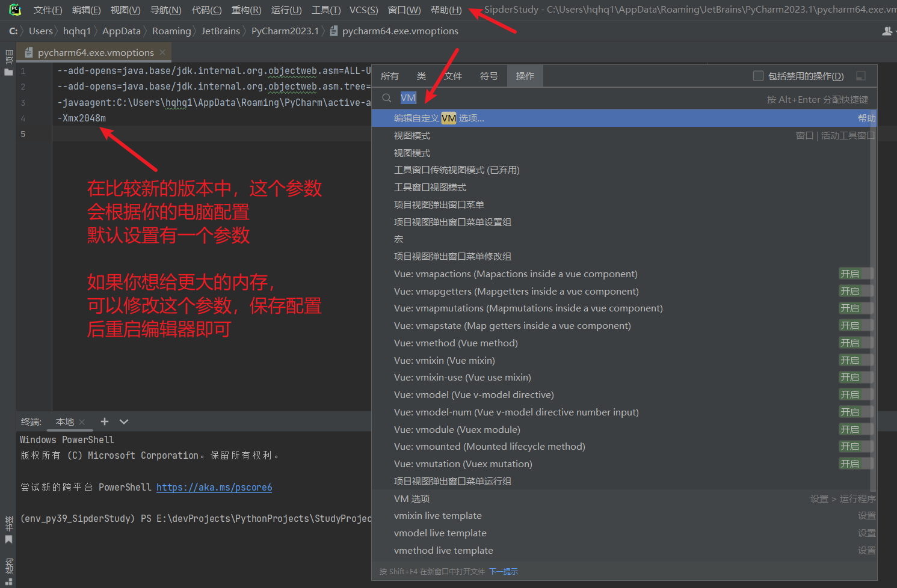Image resolution: width=897 pixels, height=588 pixels.
Task: Toggle Vue: vmapactions switch
Action: (855, 274)
